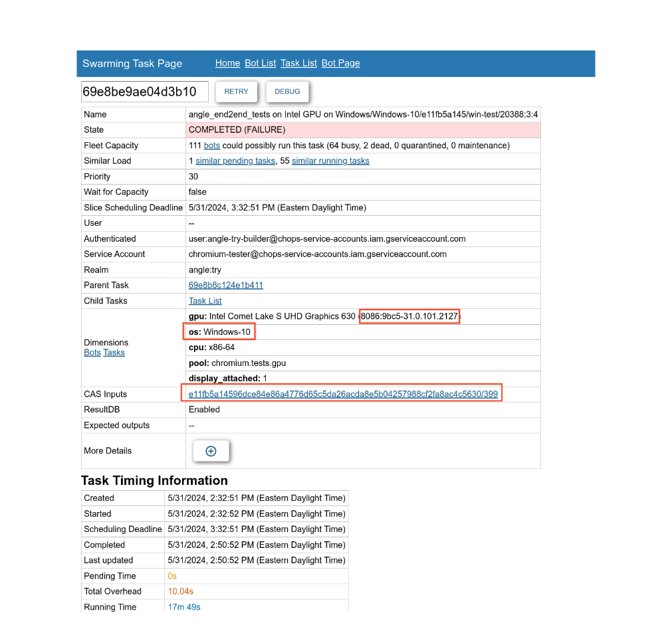
Task: Click the Retry button
Action: [x=236, y=92]
